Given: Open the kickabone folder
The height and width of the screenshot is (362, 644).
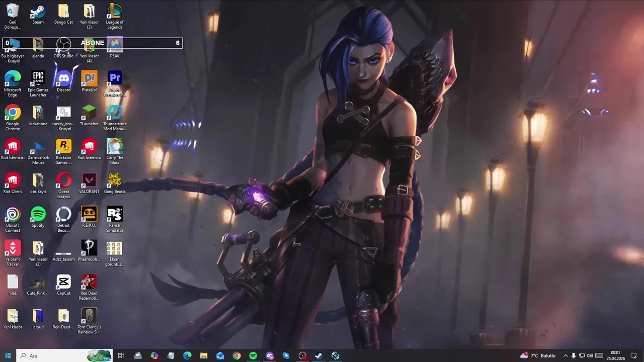Looking at the screenshot, I should pyautogui.click(x=38, y=116).
